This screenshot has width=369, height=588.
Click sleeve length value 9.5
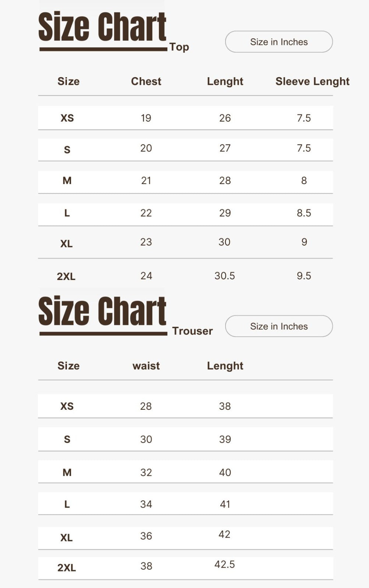[304, 276]
